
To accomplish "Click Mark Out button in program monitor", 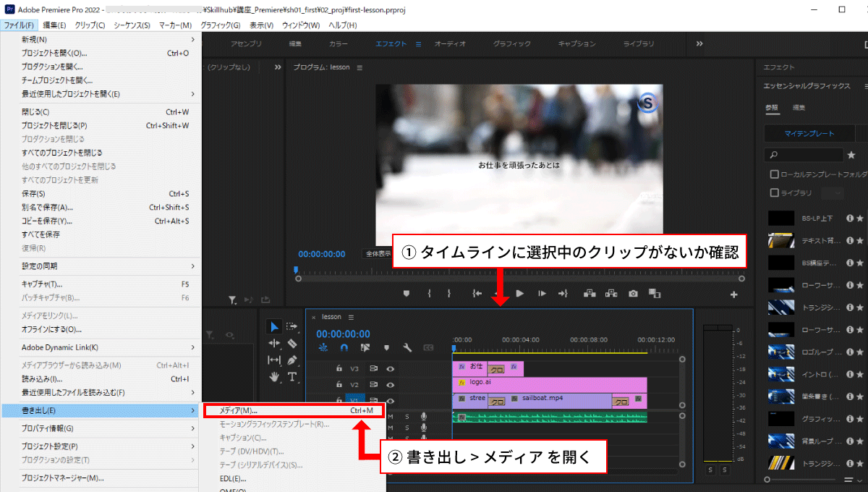I will coord(448,293).
